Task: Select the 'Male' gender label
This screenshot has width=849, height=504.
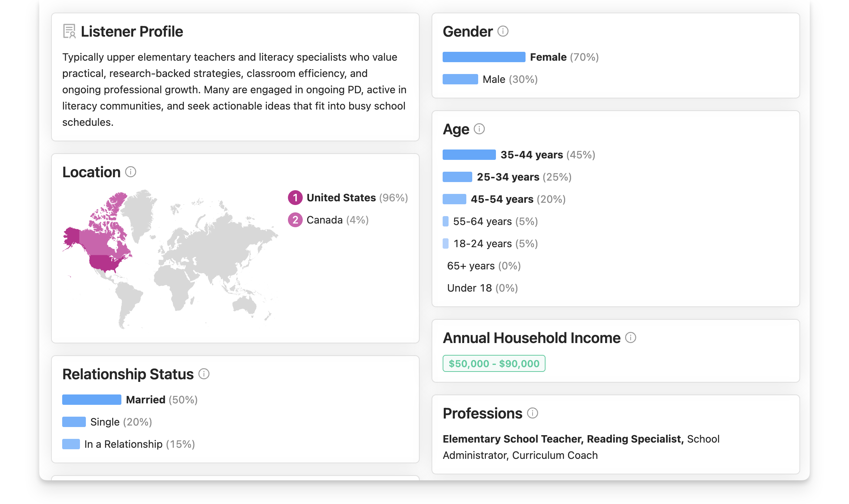Action: pos(494,79)
